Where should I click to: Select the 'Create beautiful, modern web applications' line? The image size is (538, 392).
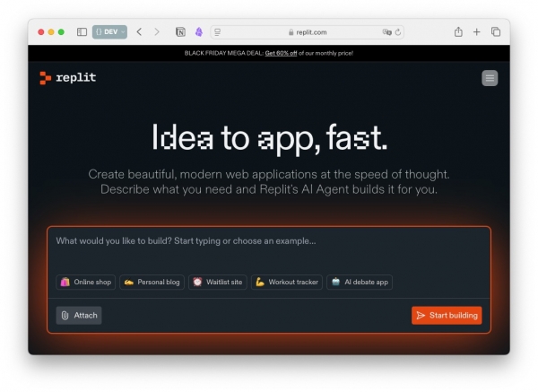coord(269,174)
